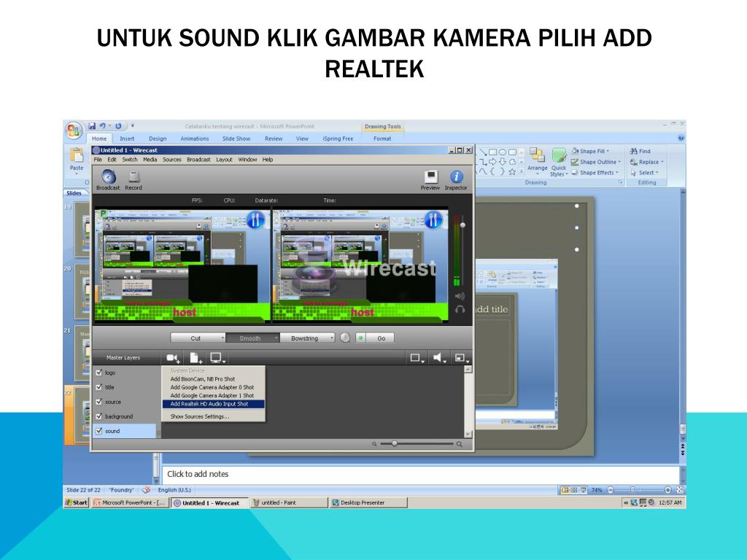Click the add document shot icon
This screenshot has height=560, width=747.
(196, 357)
